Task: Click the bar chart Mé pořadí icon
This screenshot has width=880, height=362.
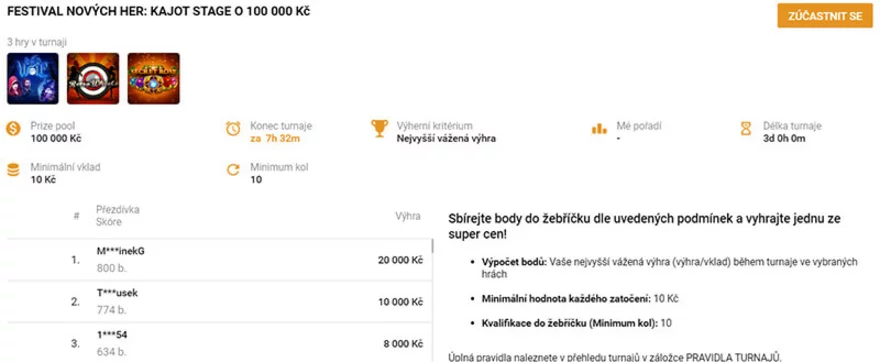Action: click(599, 129)
